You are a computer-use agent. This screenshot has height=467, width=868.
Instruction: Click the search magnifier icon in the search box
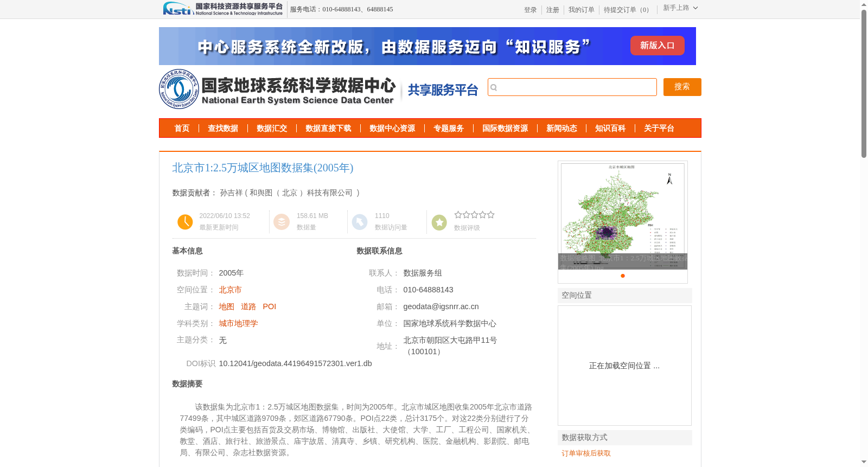pyautogui.click(x=494, y=87)
